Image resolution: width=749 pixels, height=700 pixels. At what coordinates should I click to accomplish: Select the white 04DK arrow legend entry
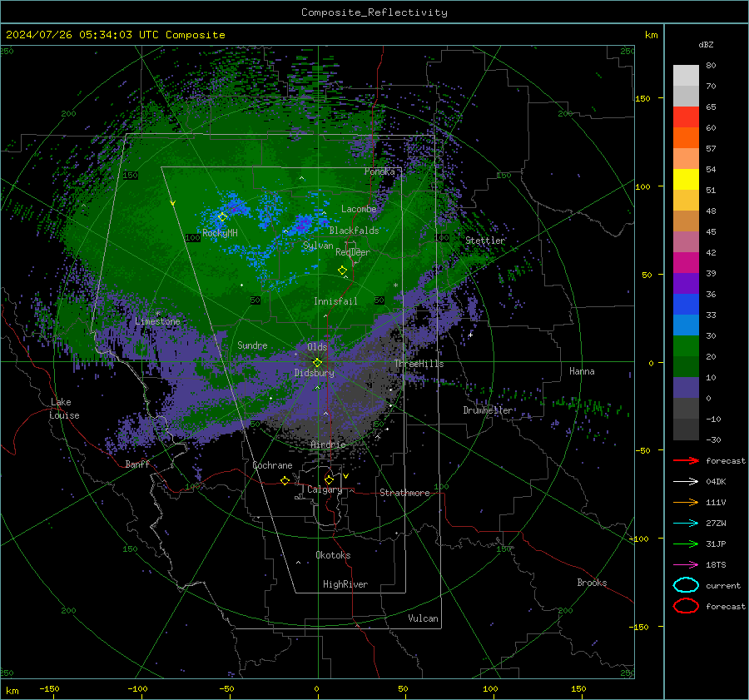click(686, 482)
